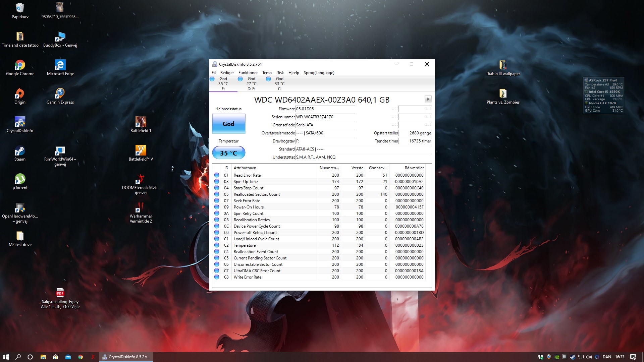Open the Garmin Express desktop shortcut
644x362 pixels.
click(x=60, y=96)
